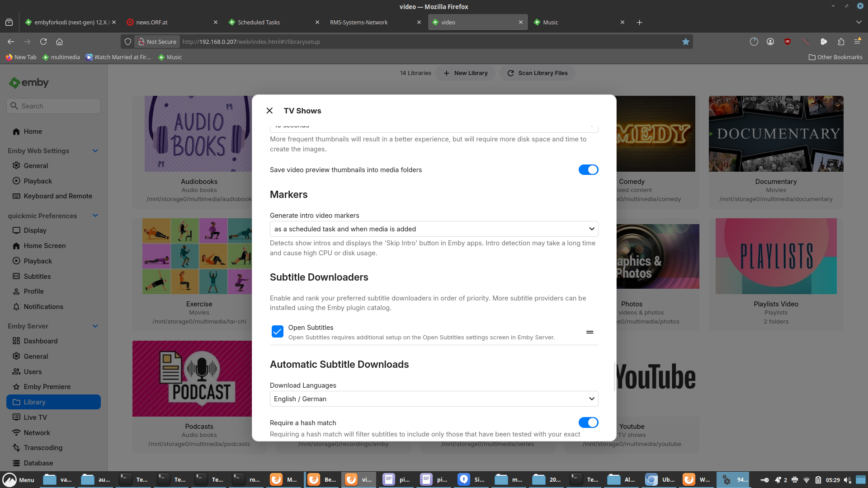This screenshot has height=488, width=868.
Task: Click the Transcoding icon
Action: pyautogui.click(x=16, y=448)
